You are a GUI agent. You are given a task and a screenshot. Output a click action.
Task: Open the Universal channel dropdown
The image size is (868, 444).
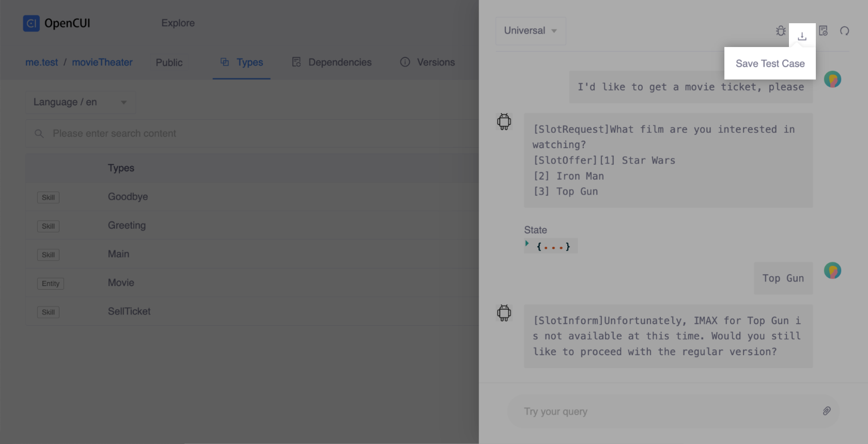(530, 31)
